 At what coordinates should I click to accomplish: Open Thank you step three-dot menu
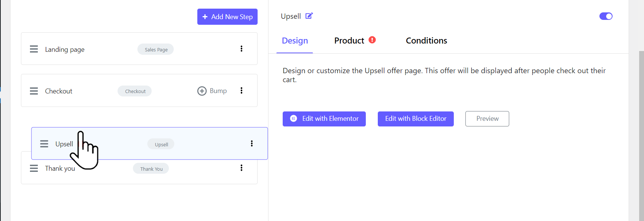pos(241,168)
